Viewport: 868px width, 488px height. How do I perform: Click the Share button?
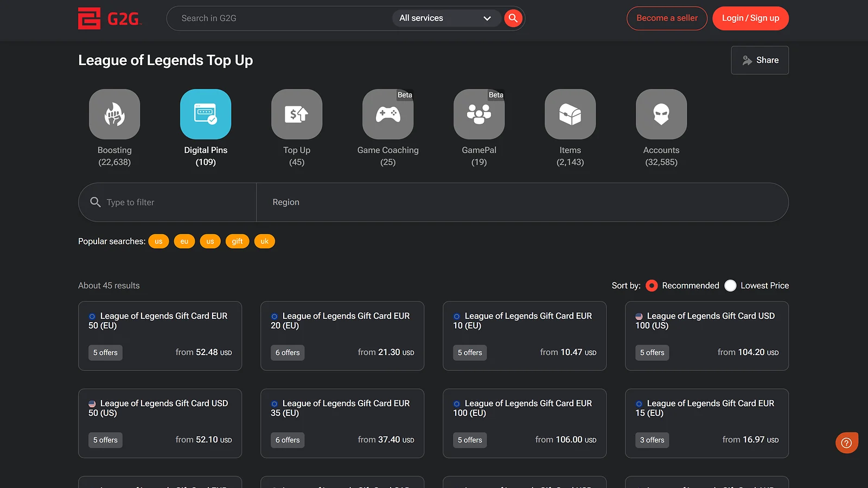pos(759,60)
